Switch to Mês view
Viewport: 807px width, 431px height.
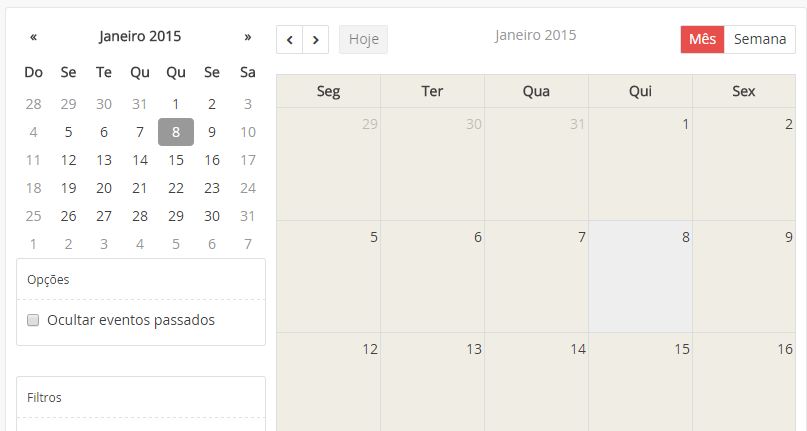tap(702, 39)
